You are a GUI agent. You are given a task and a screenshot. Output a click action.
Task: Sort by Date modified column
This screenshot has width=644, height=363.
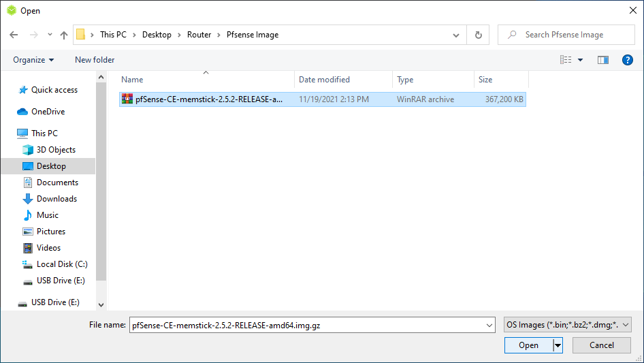pyautogui.click(x=344, y=79)
